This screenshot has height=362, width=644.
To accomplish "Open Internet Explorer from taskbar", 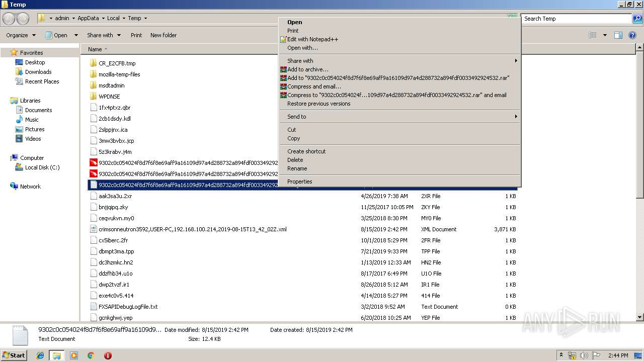I will coord(40,355).
